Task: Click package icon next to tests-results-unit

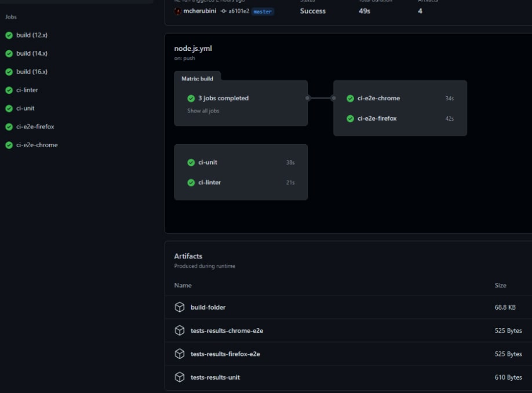Action: tap(180, 377)
